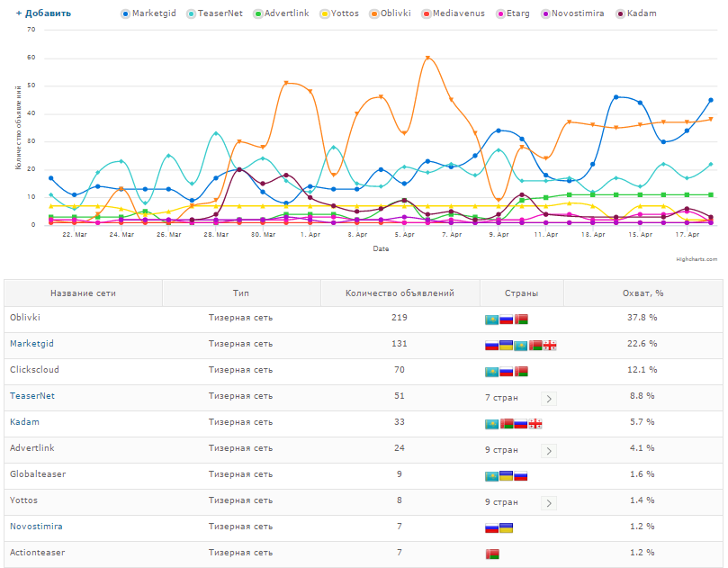Screen dimensions: 728x568
Task: Sort by 'Охват, %' column header
Action: [643, 293]
